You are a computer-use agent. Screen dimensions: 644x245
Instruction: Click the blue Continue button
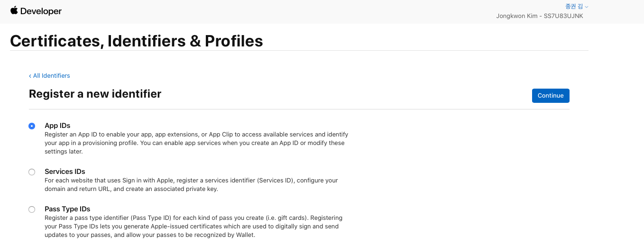pyautogui.click(x=551, y=96)
